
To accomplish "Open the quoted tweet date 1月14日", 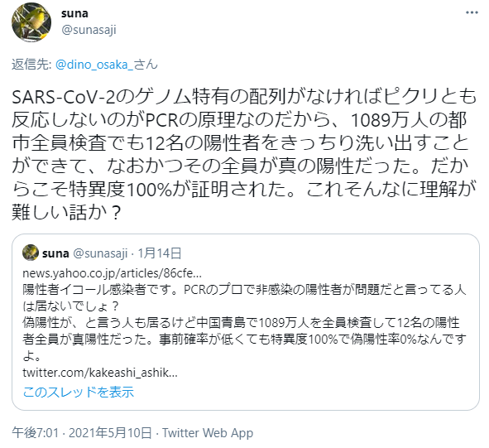I will coord(160,253).
